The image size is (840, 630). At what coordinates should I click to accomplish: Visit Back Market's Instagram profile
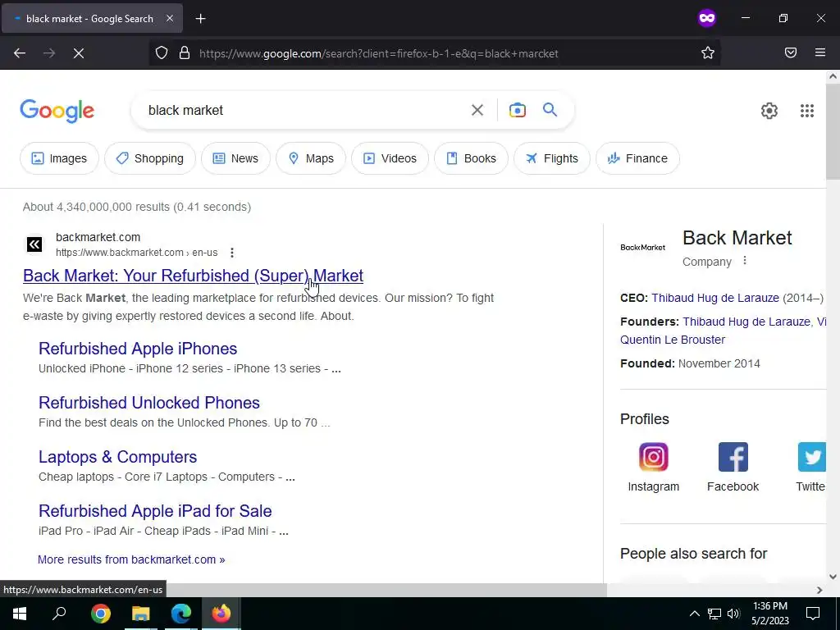(653, 467)
